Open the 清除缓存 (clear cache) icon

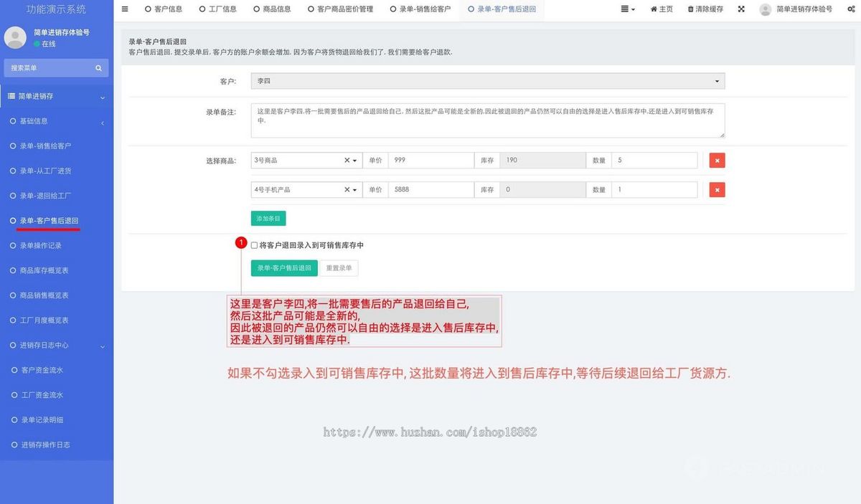click(703, 9)
